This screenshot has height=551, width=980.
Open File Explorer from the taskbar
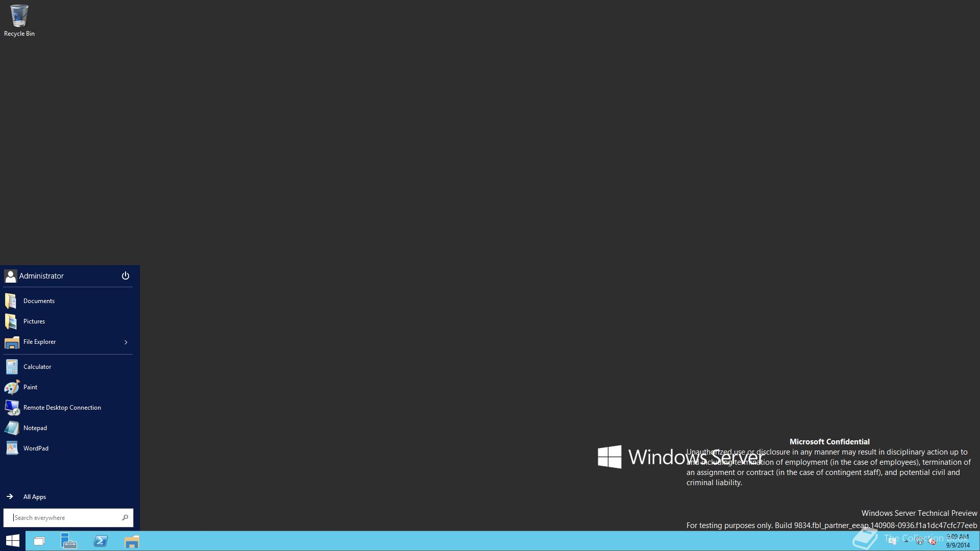click(x=132, y=541)
